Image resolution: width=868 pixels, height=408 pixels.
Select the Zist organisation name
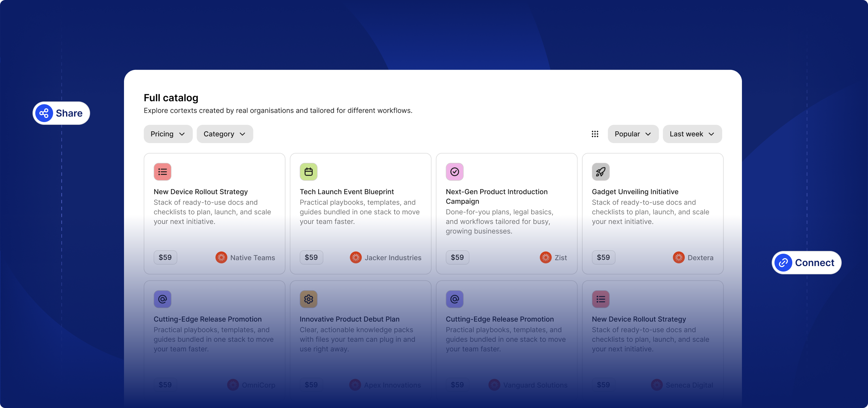point(560,258)
